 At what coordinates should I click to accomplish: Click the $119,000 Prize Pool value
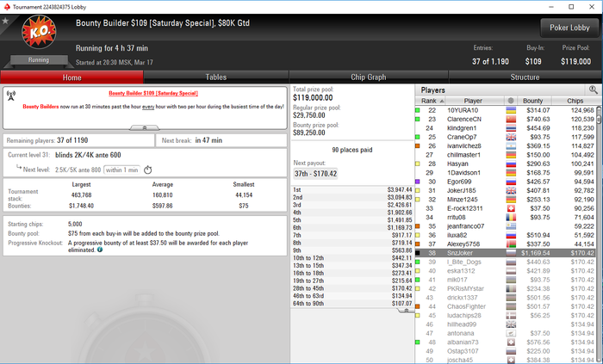click(575, 61)
